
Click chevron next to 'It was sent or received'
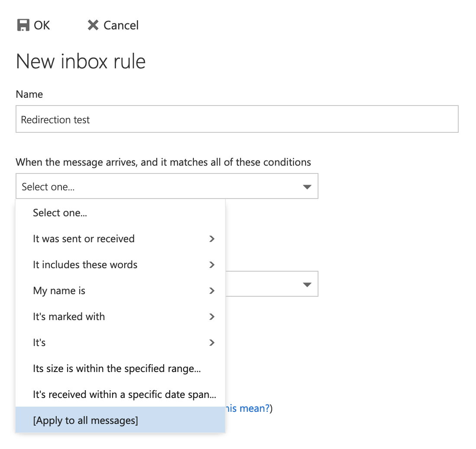pyautogui.click(x=212, y=239)
